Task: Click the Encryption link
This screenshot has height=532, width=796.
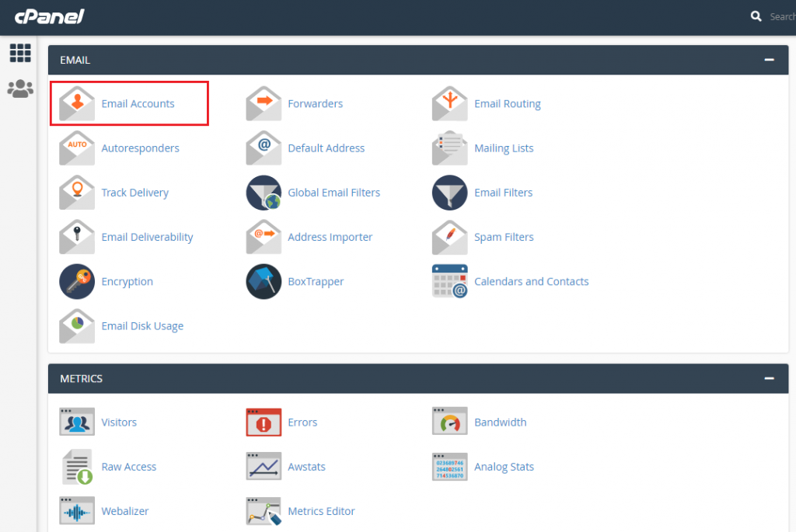Action: tap(127, 282)
